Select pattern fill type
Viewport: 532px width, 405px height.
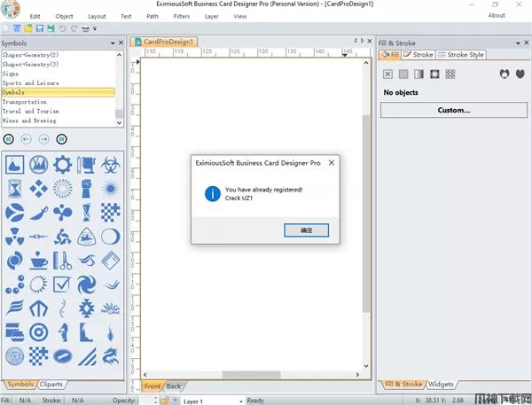pos(450,74)
